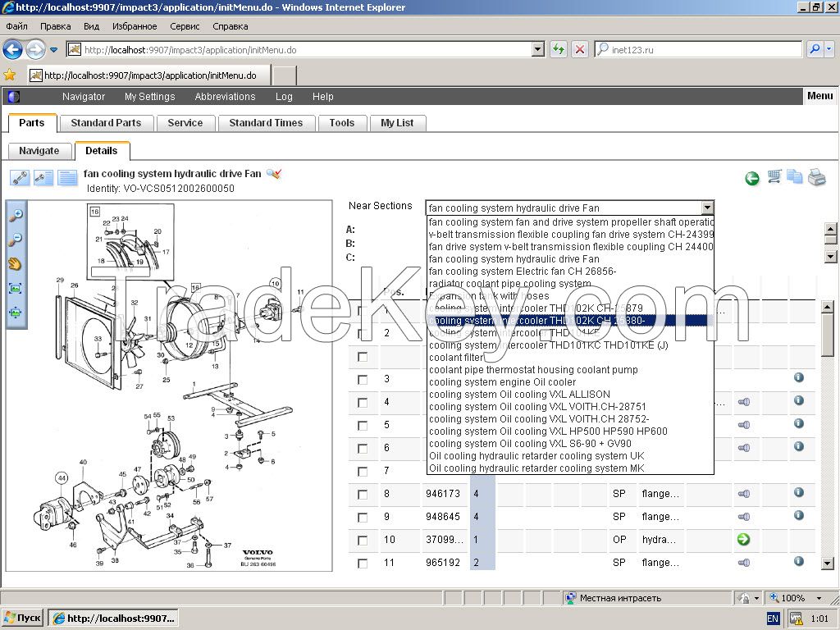Open info icon for position 11
This screenshot has height=630, width=840.
(x=799, y=561)
